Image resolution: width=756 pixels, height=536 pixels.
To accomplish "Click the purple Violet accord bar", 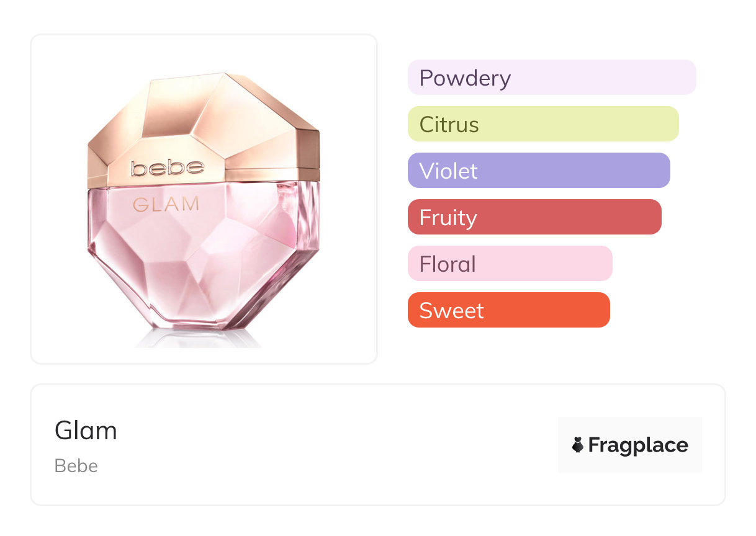I will click(538, 171).
